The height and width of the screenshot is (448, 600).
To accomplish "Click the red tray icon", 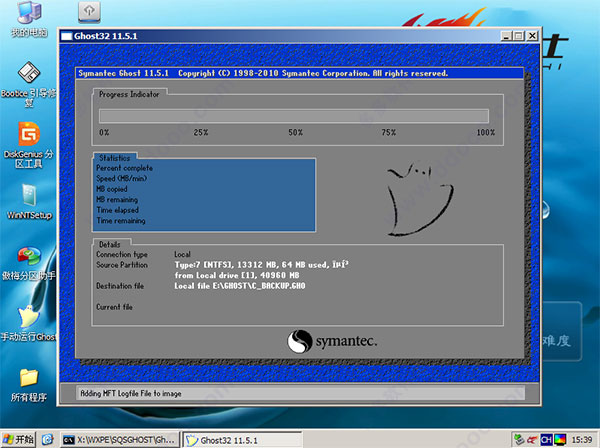I will (x=532, y=440).
